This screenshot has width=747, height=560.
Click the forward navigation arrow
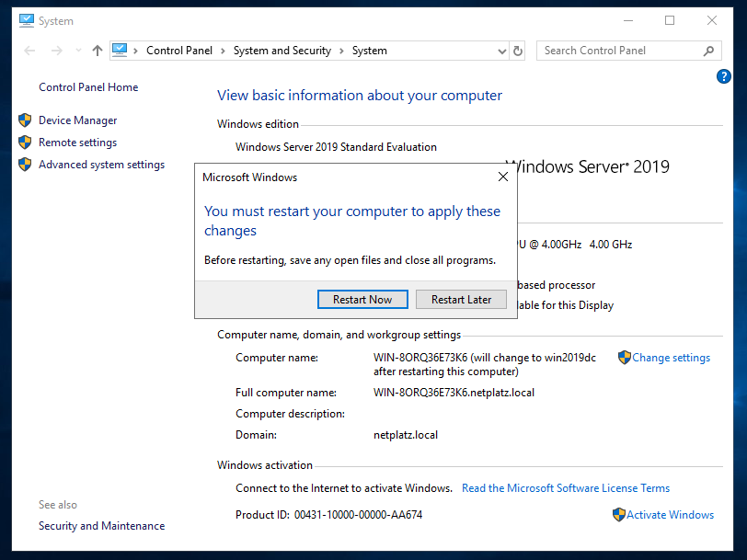[57, 51]
